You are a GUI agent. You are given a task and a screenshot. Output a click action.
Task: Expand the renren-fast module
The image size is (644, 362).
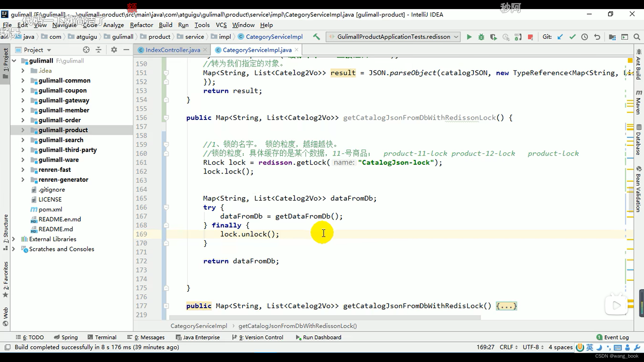pos(23,170)
